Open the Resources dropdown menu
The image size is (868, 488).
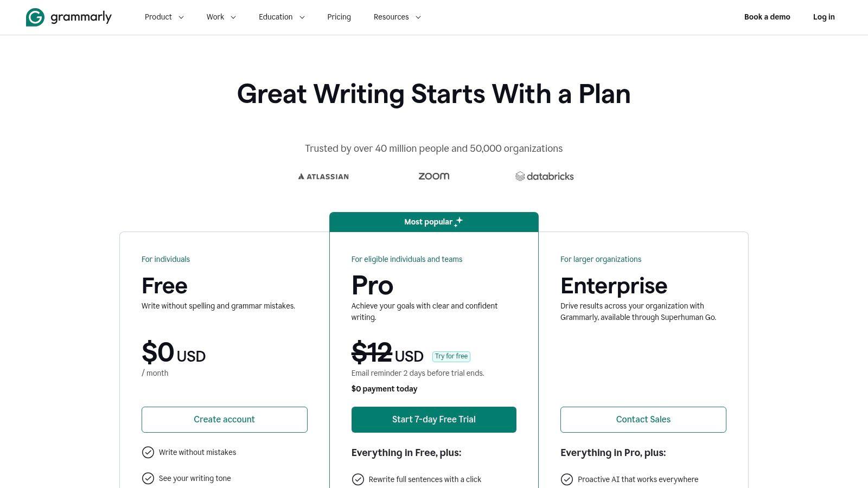(397, 17)
